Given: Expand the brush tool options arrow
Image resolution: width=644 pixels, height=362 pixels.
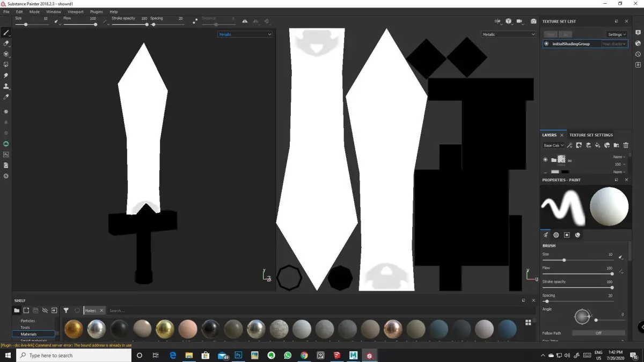Looking at the screenshot, I should point(10,35).
